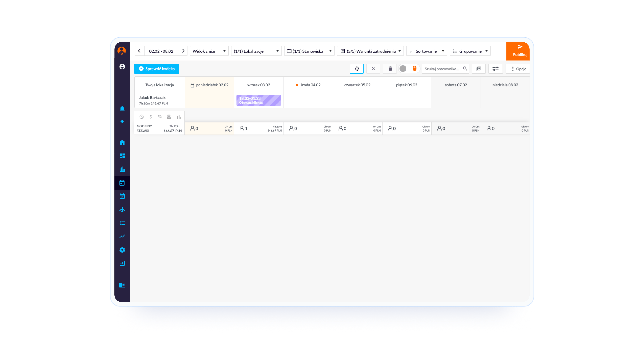Click the trash delete icon
644x344 pixels.
(x=390, y=69)
